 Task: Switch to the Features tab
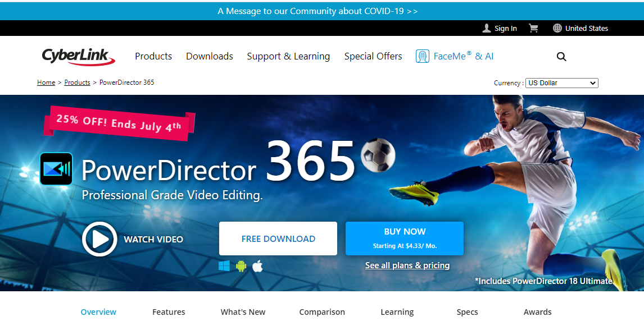169,312
